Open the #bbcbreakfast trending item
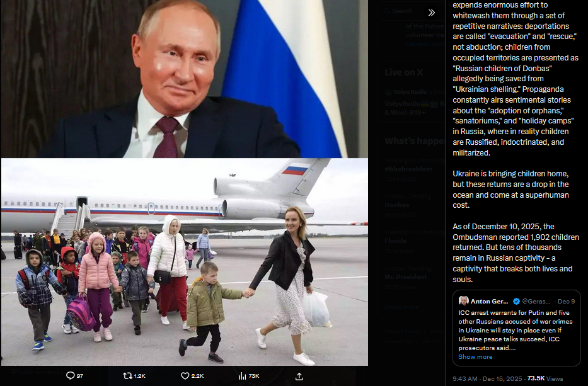Viewport: 588px width, 386px height. [408, 169]
